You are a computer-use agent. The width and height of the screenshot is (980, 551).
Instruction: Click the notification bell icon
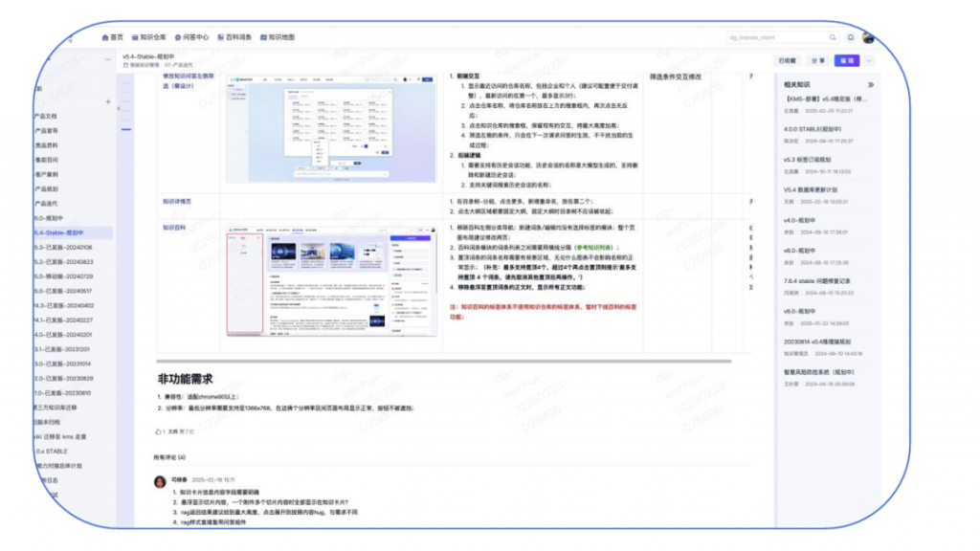(850, 37)
